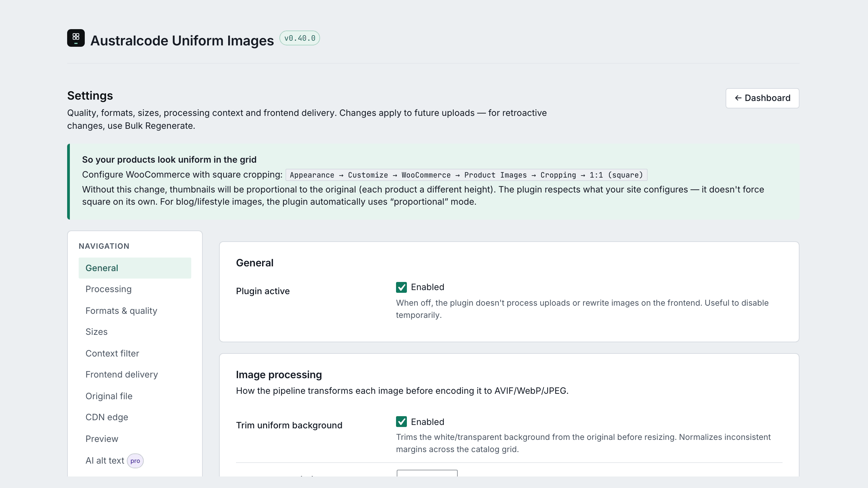868x488 pixels.
Task: Select CDN edge in the navigation
Action: coord(135,417)
